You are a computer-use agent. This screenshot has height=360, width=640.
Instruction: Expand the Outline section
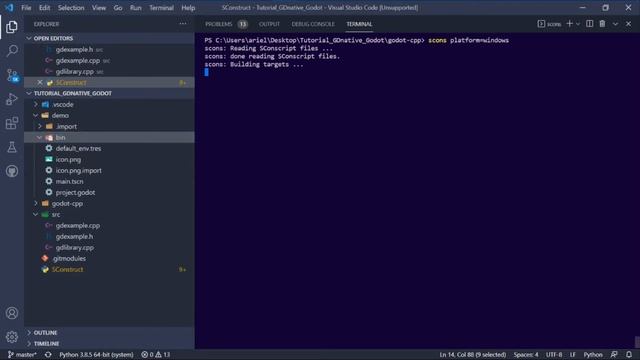pyautogui.click(x=109, y=333)
